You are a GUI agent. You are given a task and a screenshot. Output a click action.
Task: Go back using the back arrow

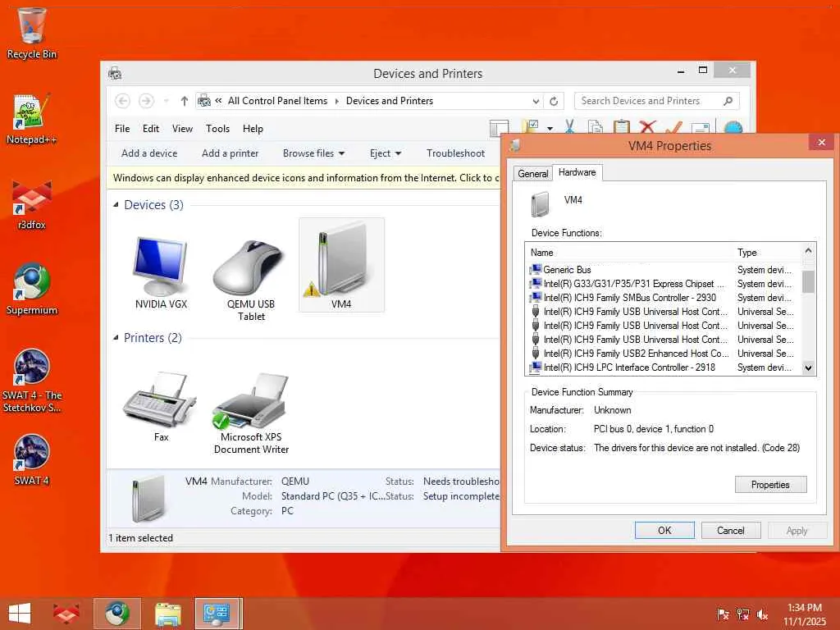click(122, 101)
